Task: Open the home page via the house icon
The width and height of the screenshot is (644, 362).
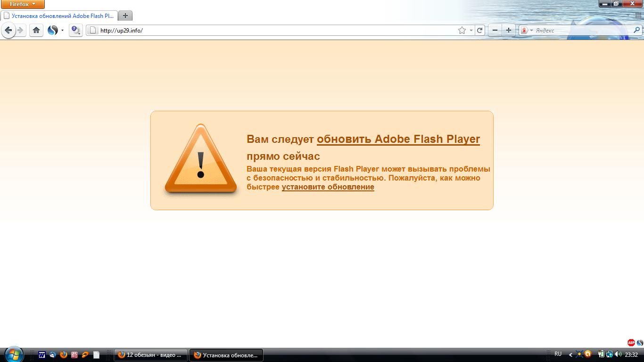Action: click(x=36, y=30)
